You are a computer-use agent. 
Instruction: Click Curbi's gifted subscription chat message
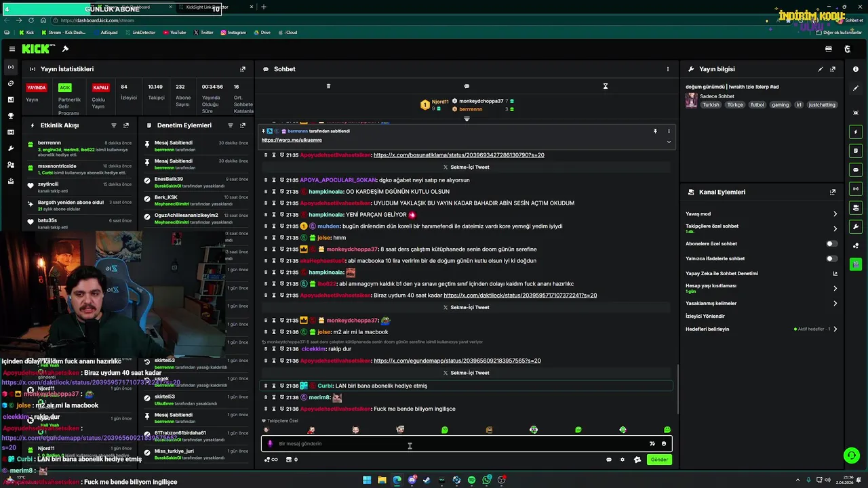coord(468,386)
